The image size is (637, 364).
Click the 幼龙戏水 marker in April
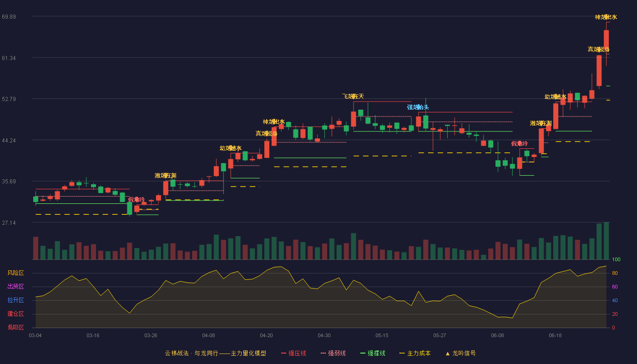pos(231,148)
